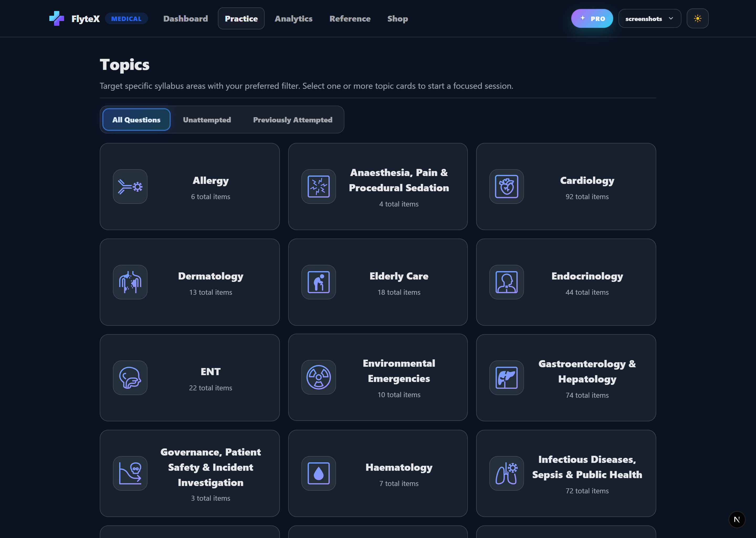Click the Haematology blood drop icon
Image resolution: width=756 pixels, height=538 pixels.
tap(318, 473)
